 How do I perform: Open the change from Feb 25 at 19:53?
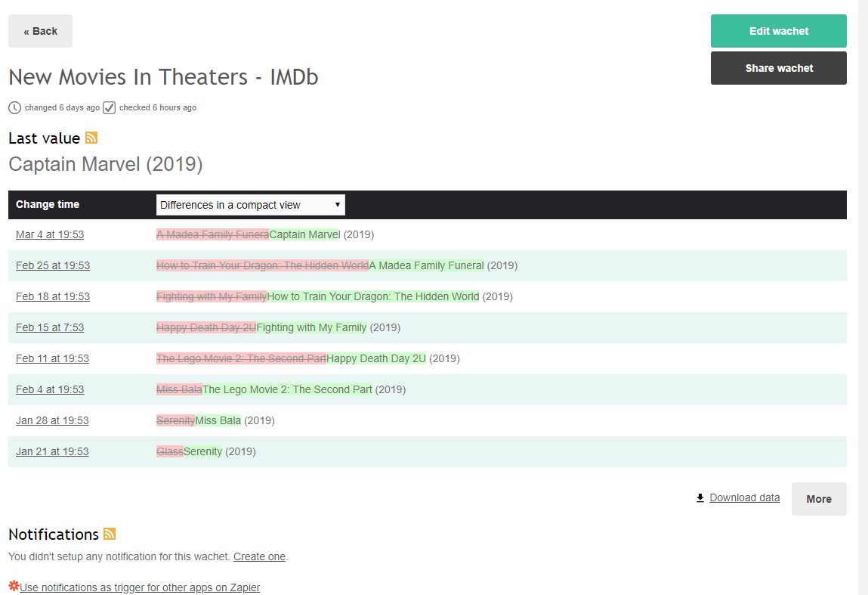click(x=53, y=265)
